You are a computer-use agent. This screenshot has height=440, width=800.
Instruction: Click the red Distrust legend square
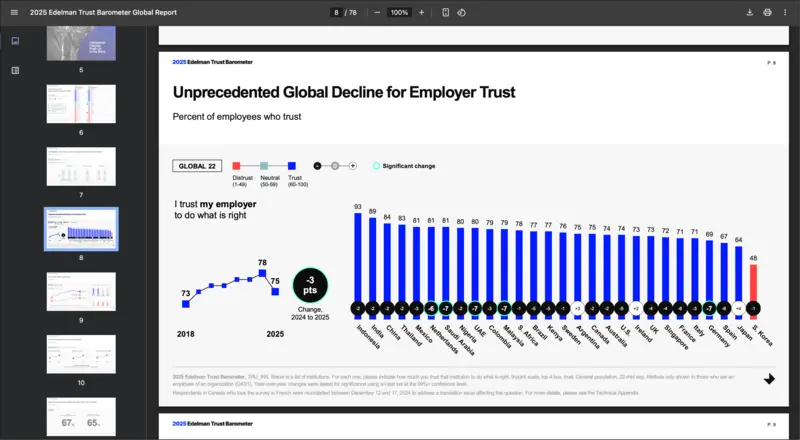pos(236,166)
